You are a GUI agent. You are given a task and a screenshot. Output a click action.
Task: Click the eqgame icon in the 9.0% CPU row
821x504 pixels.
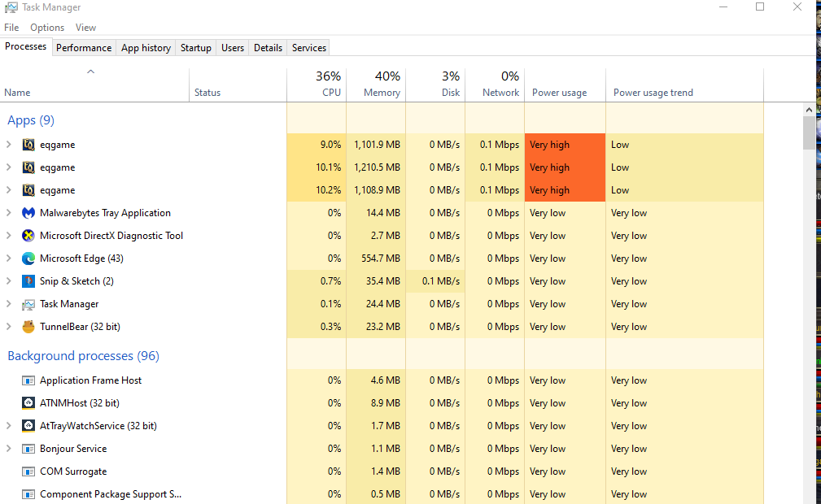(x=28, y=145)
